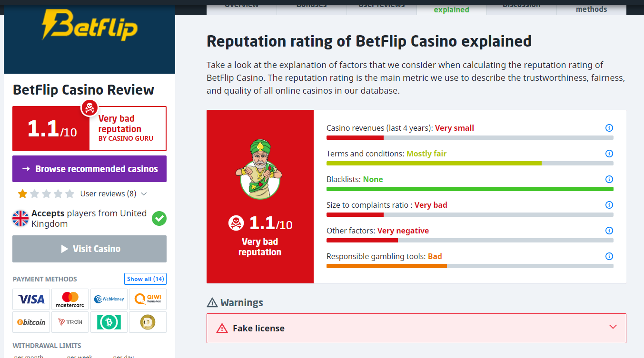
Task: Choose the Bitcoin payment icon
Action: (x=31, y=322)
